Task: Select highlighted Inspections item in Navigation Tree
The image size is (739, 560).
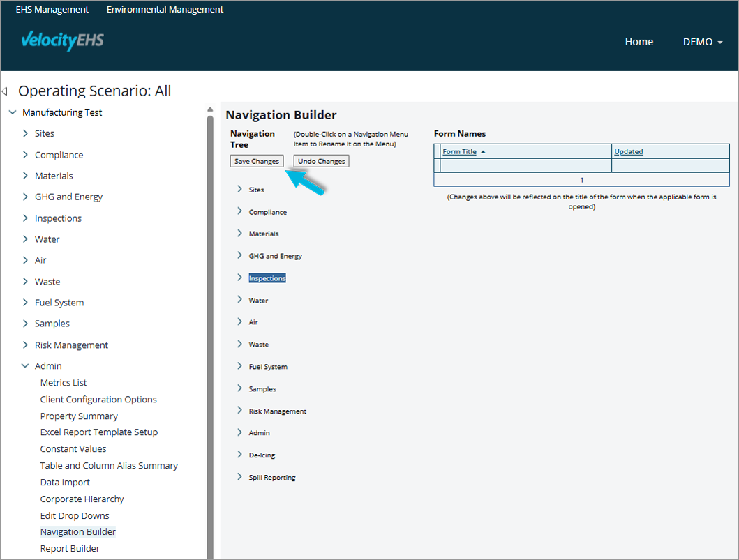Action: coord(267,278)
